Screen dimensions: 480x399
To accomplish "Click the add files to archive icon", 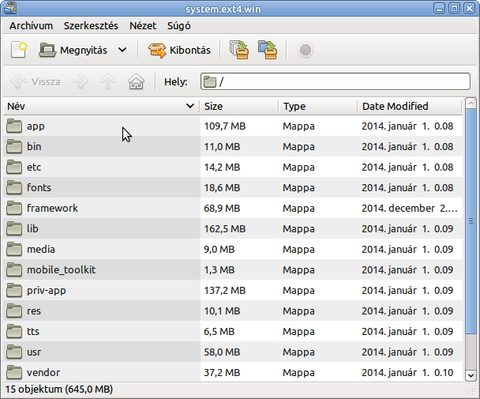I will click(239, 50).
